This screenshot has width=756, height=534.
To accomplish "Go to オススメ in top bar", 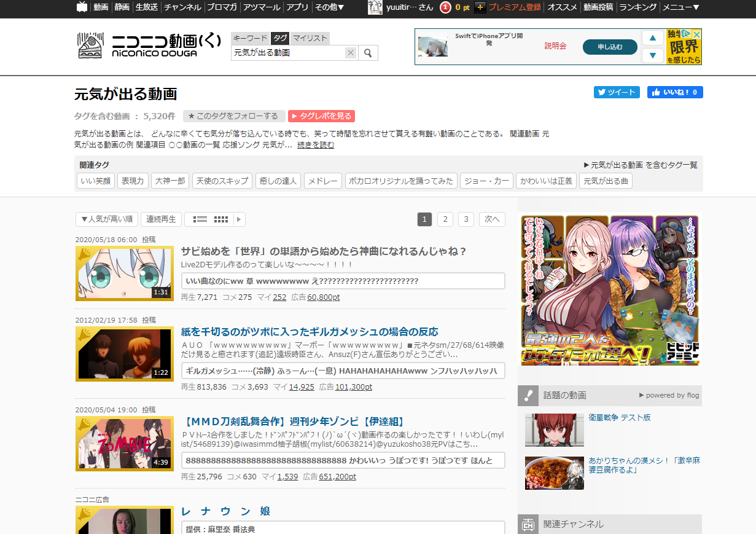I will 562,7.
